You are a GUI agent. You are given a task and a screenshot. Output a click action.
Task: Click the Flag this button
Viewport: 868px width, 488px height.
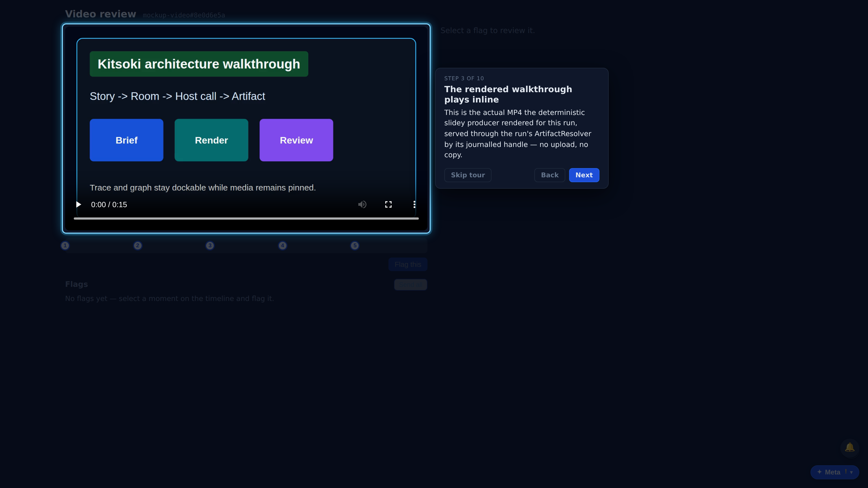click(408, 264)
